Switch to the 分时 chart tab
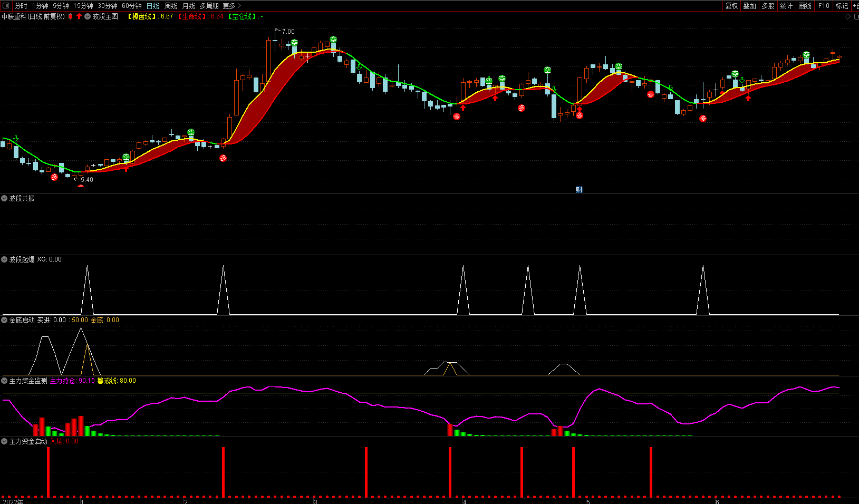 click(x=21, y=6)
